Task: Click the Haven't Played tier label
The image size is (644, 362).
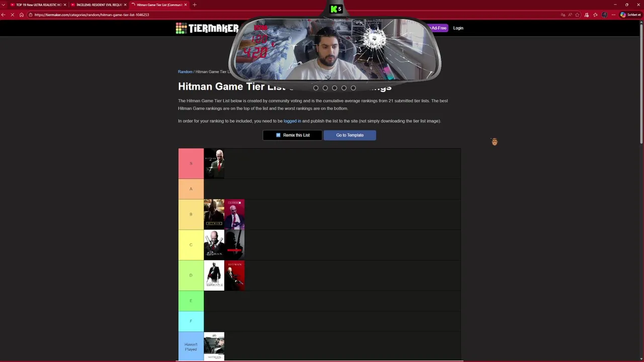Action: [191, 346]
